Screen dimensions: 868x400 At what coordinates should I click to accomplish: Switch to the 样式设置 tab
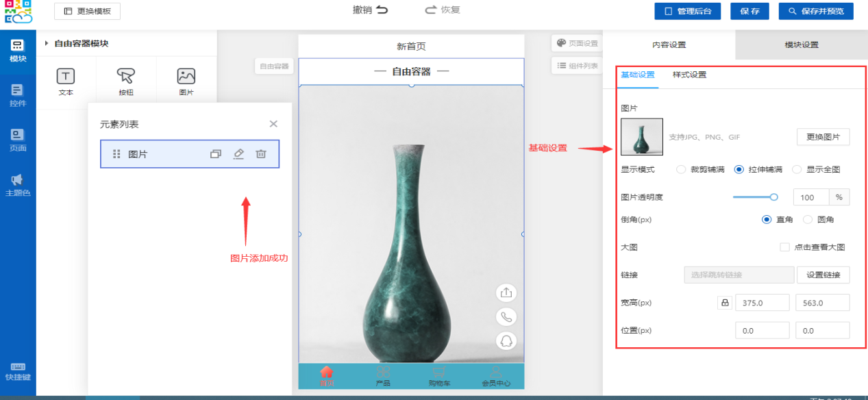pos(689,75)
